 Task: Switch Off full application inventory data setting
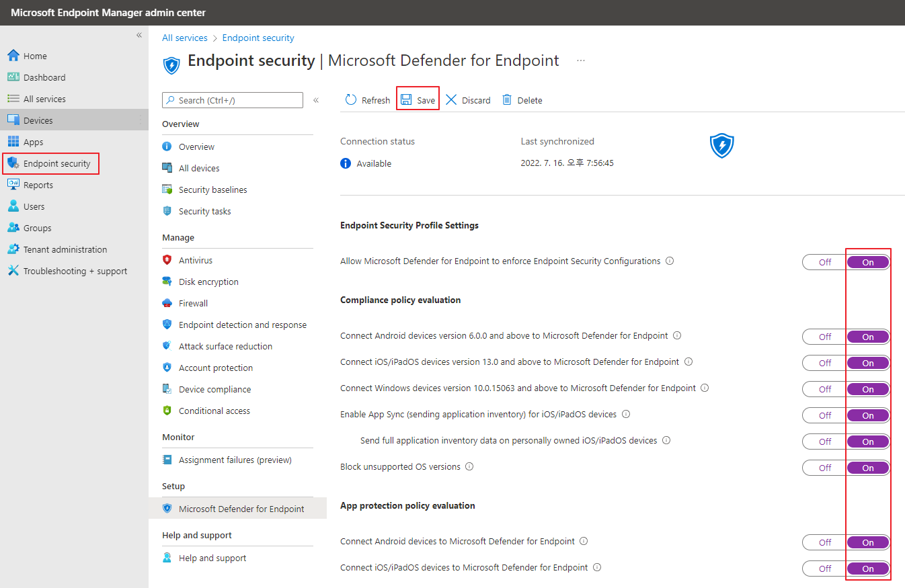tap(825, 442)
